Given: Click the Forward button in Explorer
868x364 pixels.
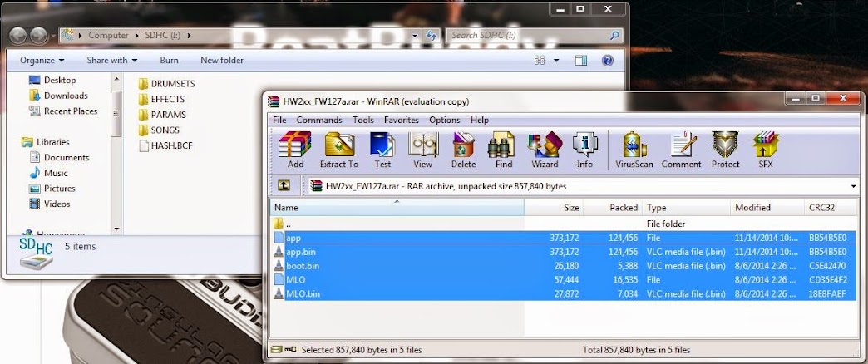Looking at the screenshot, I should pyautogui.click(x=38, y=35).
